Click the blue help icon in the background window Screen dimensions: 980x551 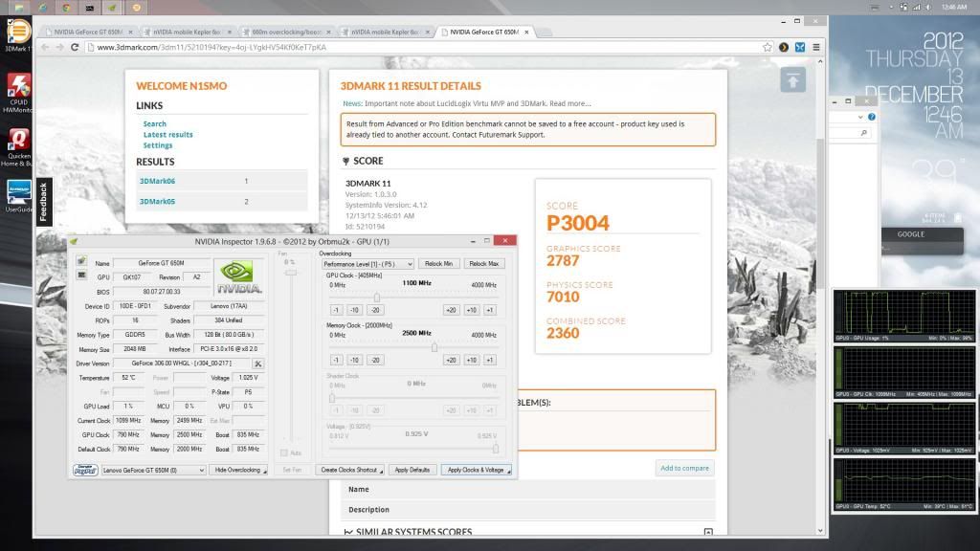coord(871,117)
